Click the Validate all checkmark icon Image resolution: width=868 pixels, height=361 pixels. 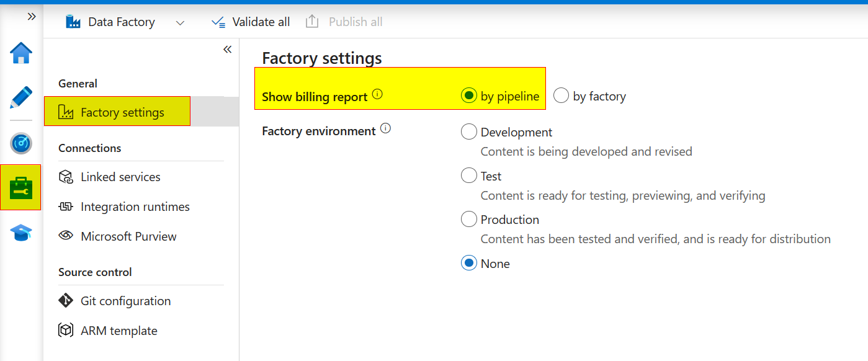click(x=218, y=22)
